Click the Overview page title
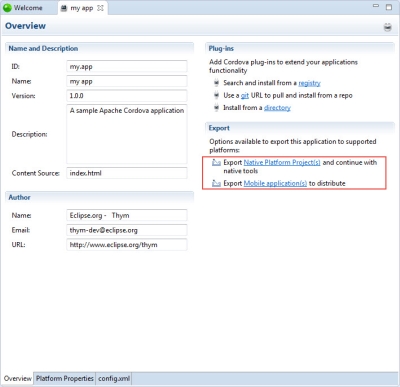The width and height of the screenshot is (400, 387). [x=25, y=26]
